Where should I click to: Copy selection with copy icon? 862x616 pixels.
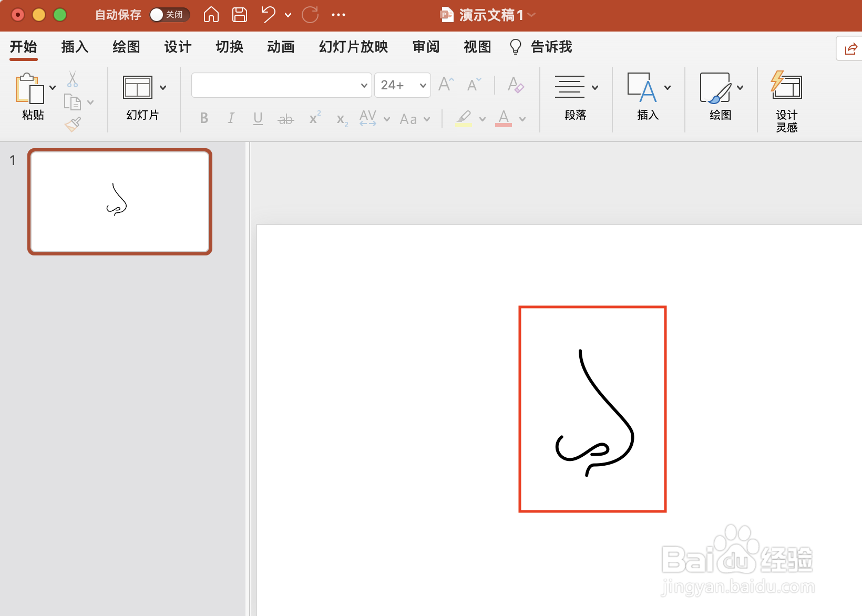(x=72, y=101)
